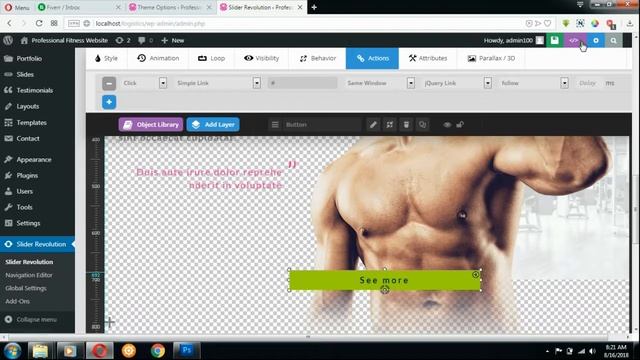Expand the Click event dropdown
Screen dimensions: 640x360
click(x=163, y=83)
